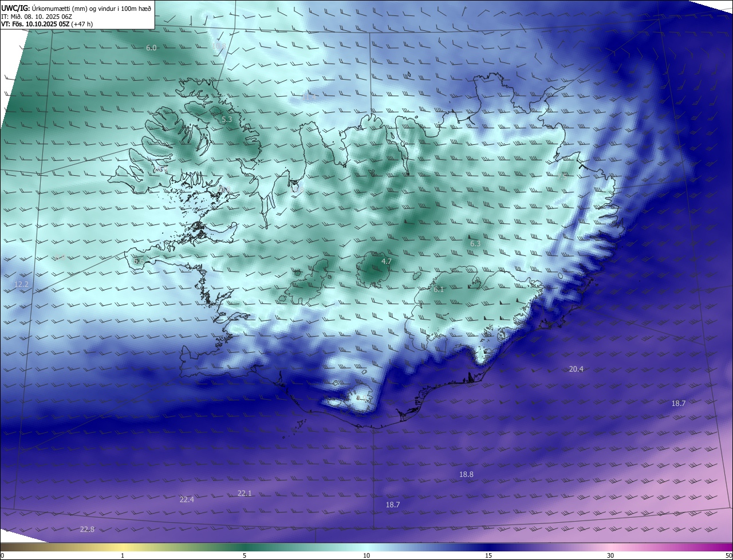This screenshot has height=560, width=733.
Task: Click the 'IT: Mið. 08. 10. 2025 06Z' line
Action: 37,17
